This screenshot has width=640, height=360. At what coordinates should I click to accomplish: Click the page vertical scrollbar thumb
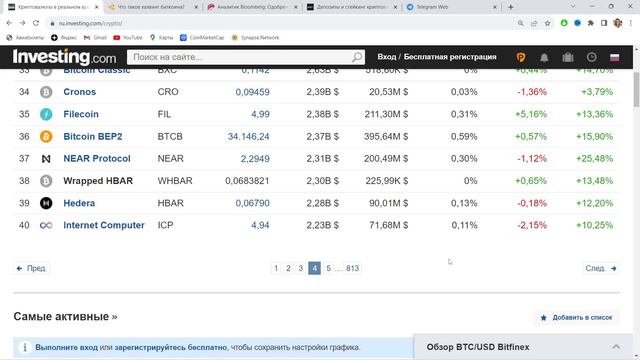click(x=636, y=89)
